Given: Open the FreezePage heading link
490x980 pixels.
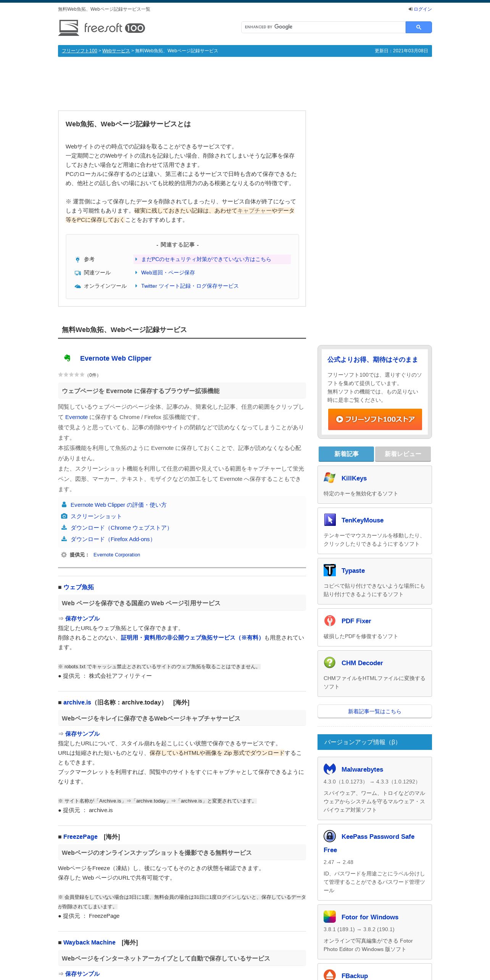Looking at the screenshot, I should [81, 837].
